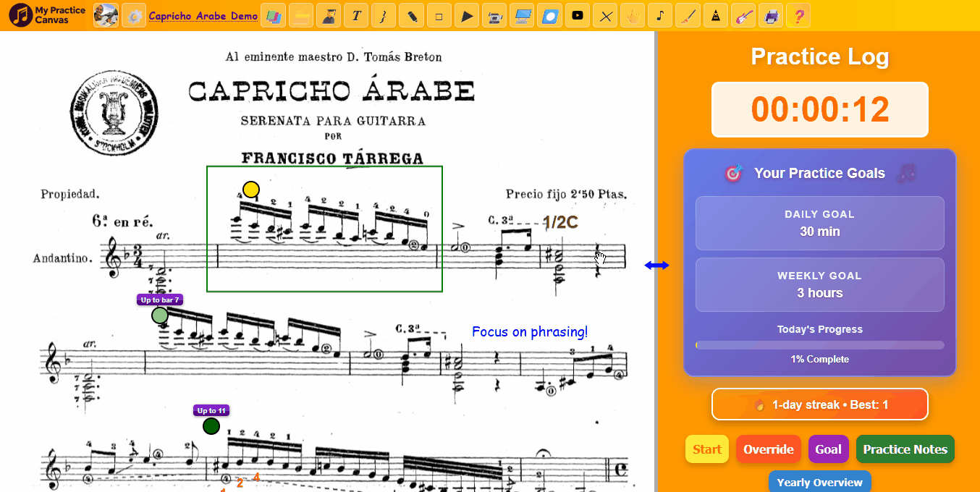
Task: Open the Yearly Overview
Action: click(820, 482)
